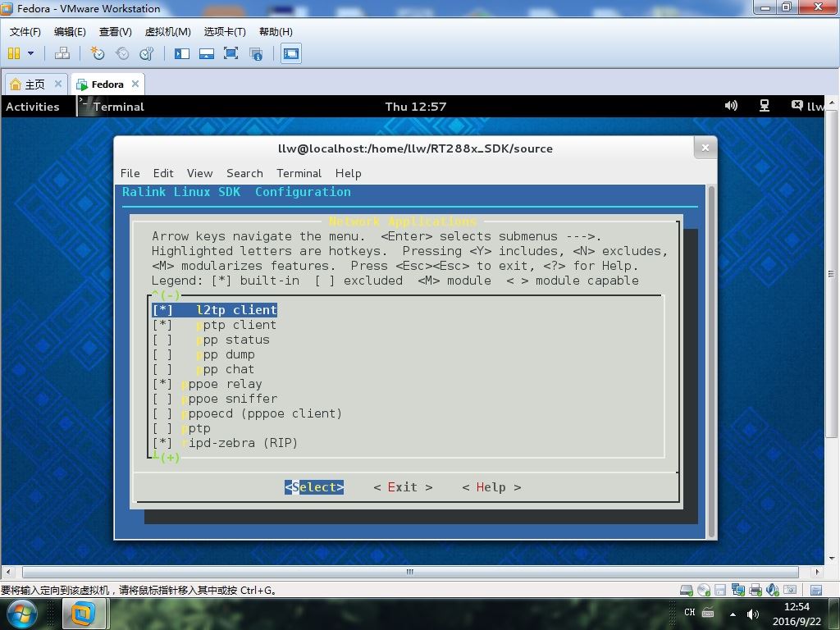
Task: Open the 编辑(E) menu
Action: (x=70, y=32)
